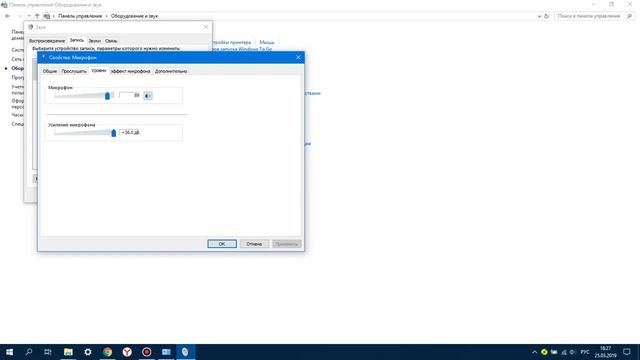640x360 pixels.
Task: Open the Windows Start menu
Action: pos(9,352)
